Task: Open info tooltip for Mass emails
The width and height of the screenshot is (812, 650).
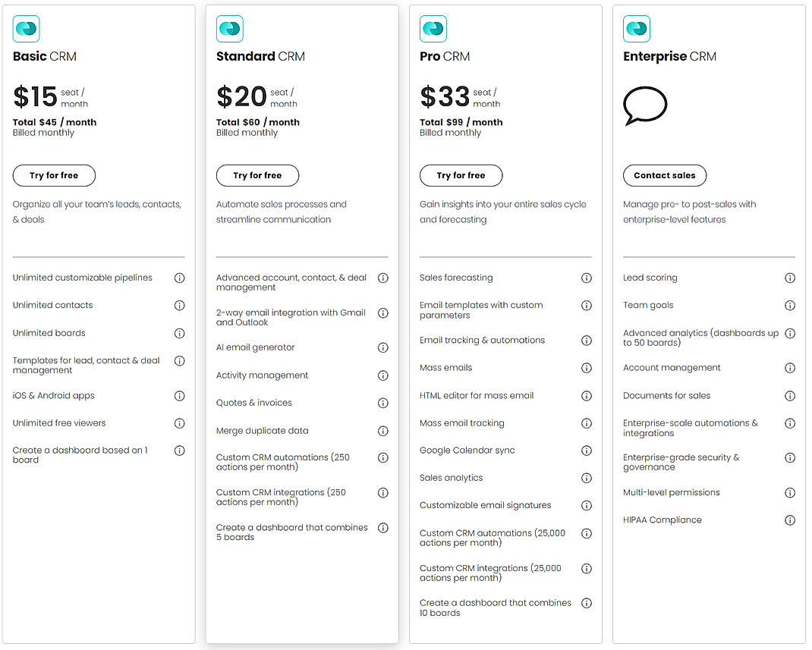Action: 587,367
